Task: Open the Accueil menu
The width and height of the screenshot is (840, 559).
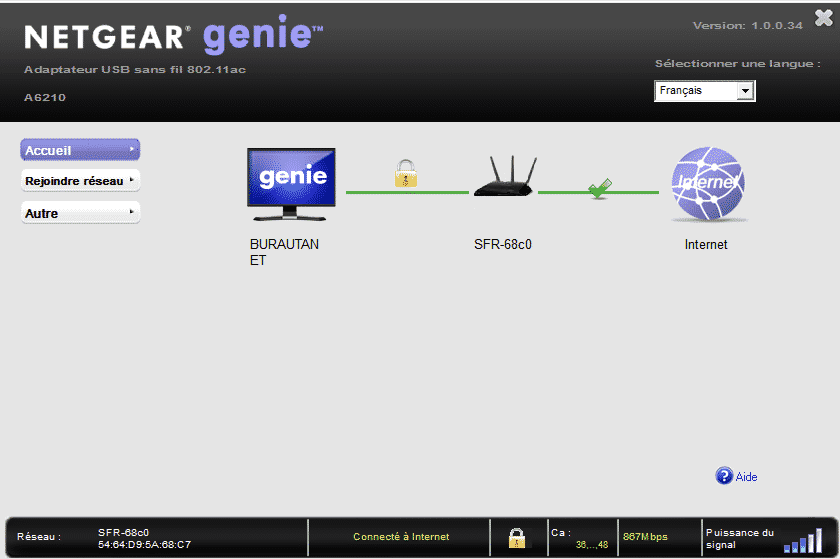Action: (80, 150)
